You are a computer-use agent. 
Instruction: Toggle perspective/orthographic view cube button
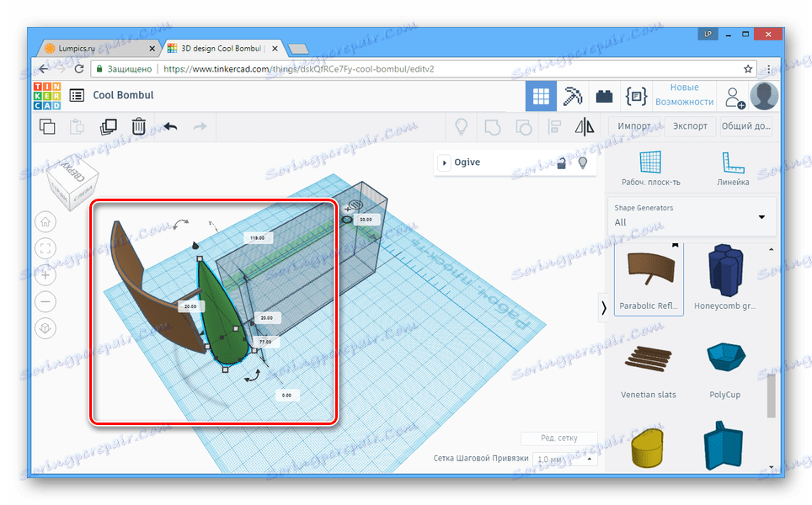click(45, 327)
